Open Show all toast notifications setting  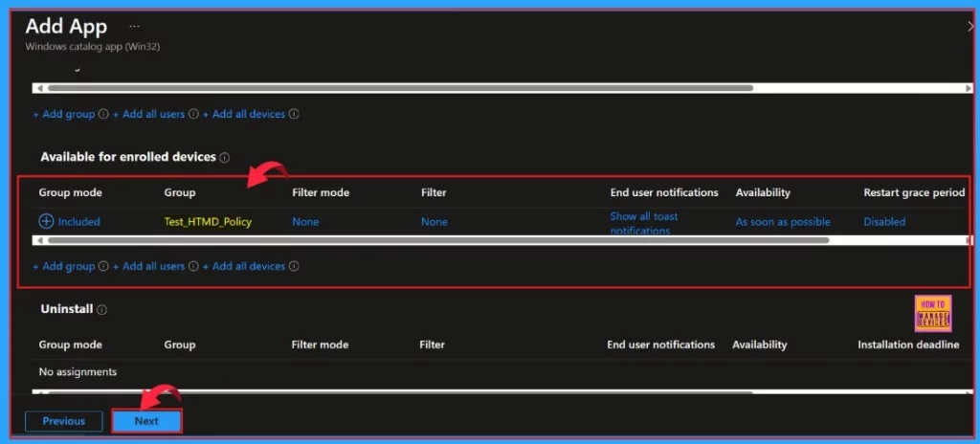coord(644,223)
